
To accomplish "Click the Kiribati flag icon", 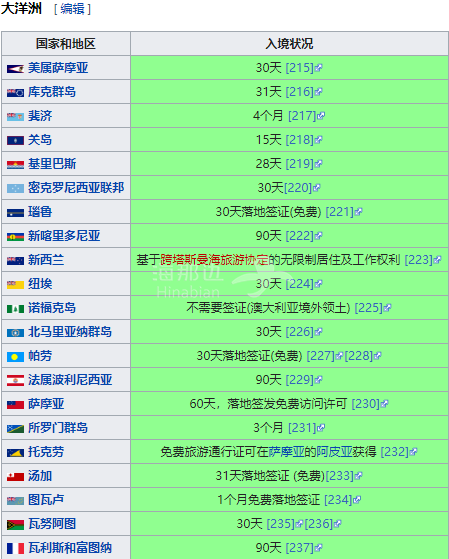I will pos(15,165).
